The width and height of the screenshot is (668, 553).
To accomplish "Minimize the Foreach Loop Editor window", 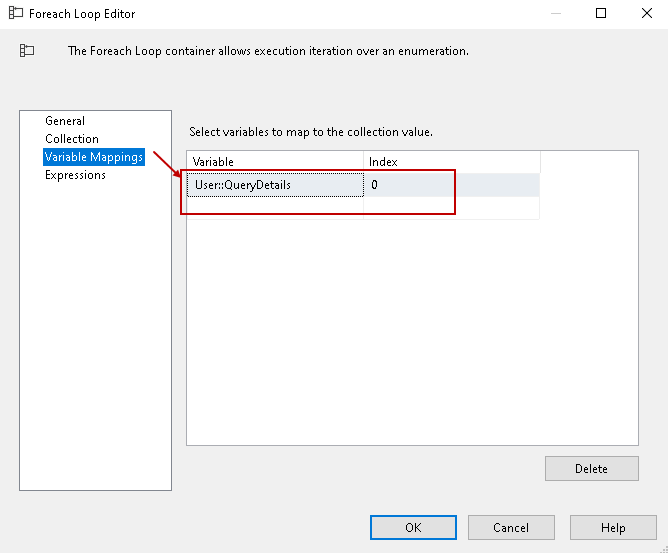I will point(555,14).
